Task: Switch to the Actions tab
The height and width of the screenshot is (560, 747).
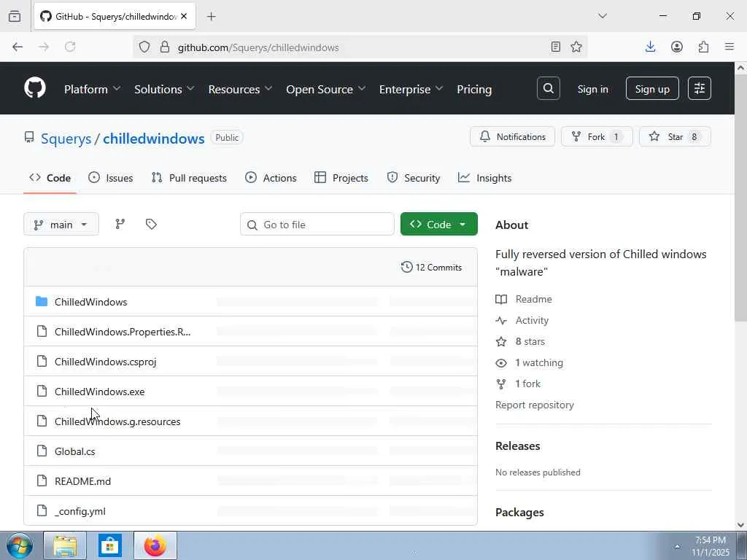Action: 271,178
